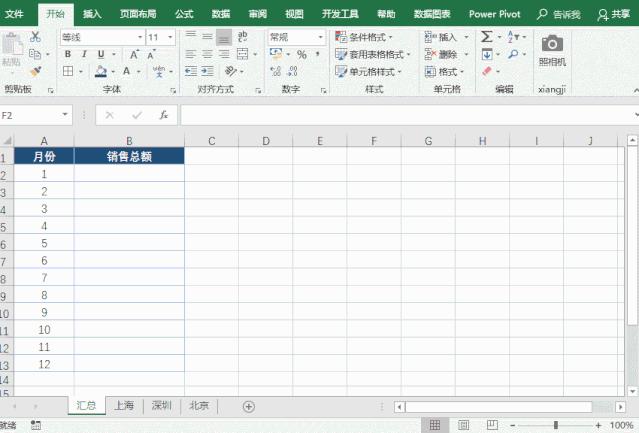Click the zoom slider handle
Screen dimensions: 639x433
pos(555,425)
